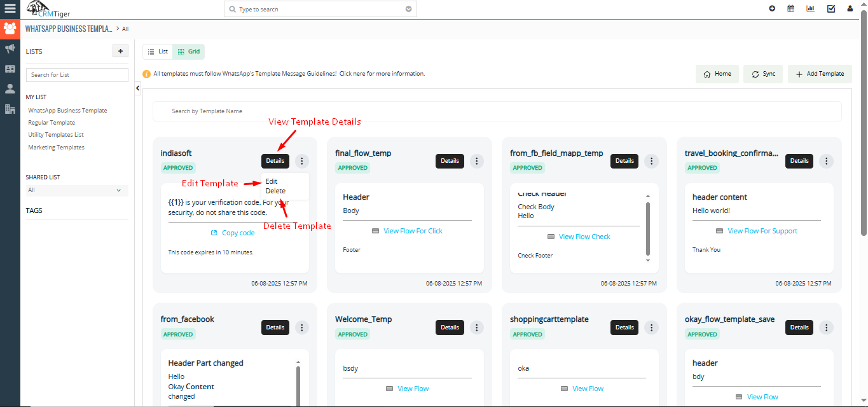Focus the 'Search for List' field

[77, 75]
